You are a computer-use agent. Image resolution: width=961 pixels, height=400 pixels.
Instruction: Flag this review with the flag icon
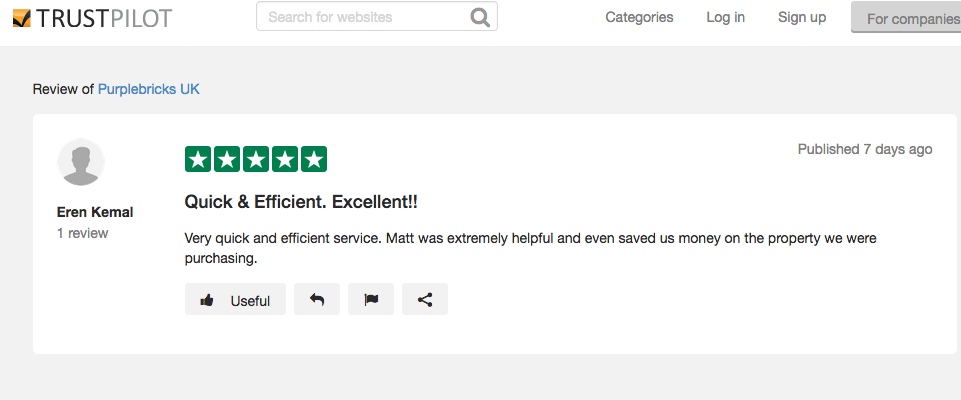(371, 300)
